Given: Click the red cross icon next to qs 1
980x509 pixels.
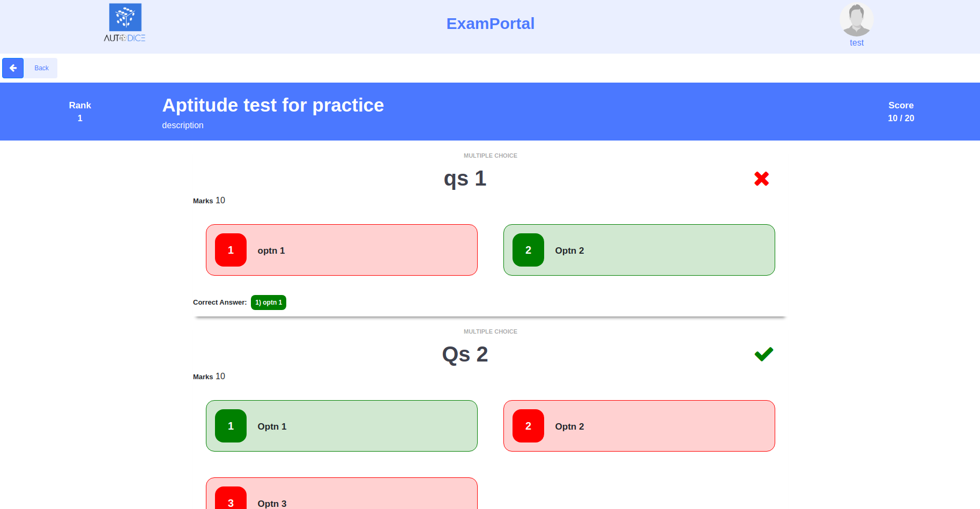Looking at the screenshot, I should 762,179.
